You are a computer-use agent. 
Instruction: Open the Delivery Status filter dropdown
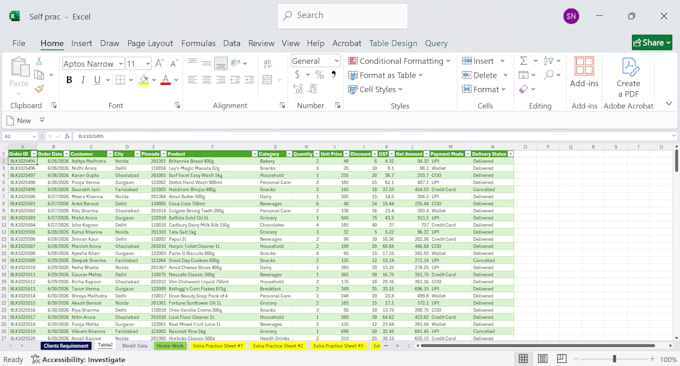pyautogui.click(x=510, y=154)
